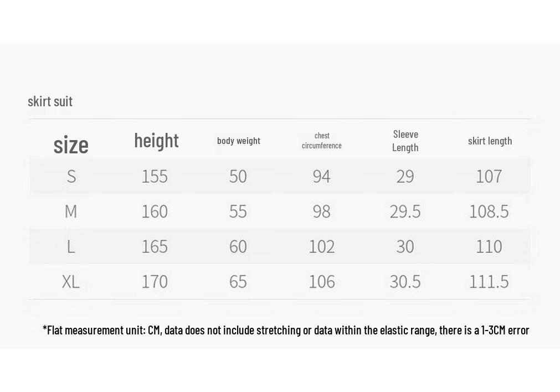Select the XL size row label
Viewport: 560px width, 392px height.
71,282
